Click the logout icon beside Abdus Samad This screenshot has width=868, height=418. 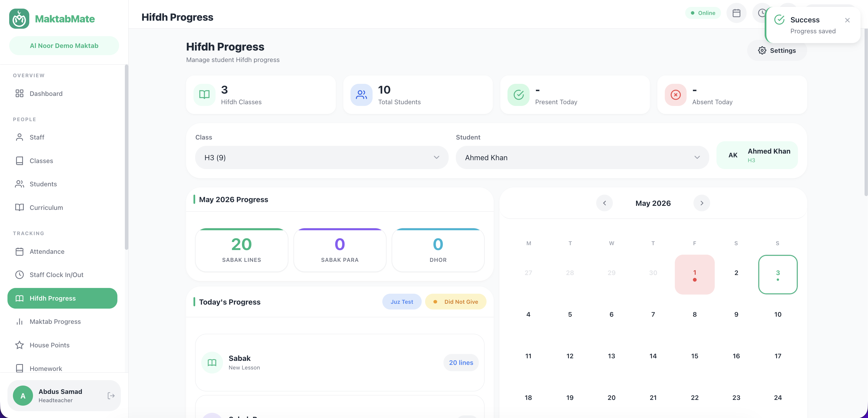click(111, 395)
